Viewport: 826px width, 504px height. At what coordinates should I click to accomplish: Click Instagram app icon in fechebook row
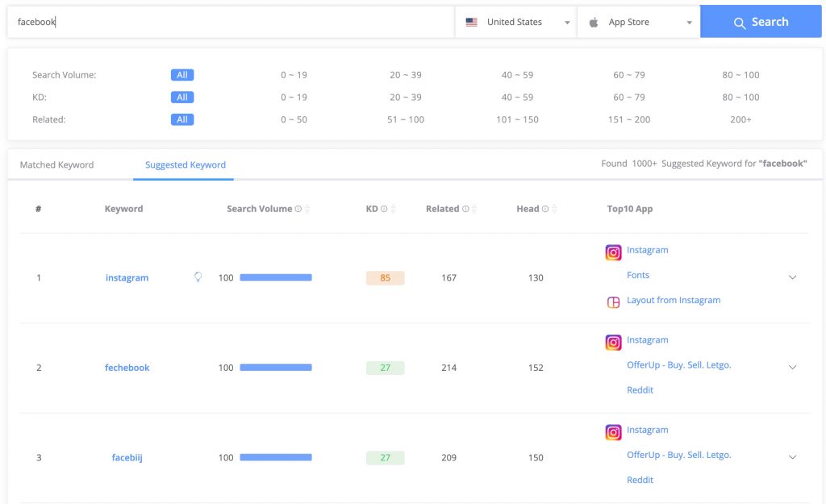(x=613, y=342)
